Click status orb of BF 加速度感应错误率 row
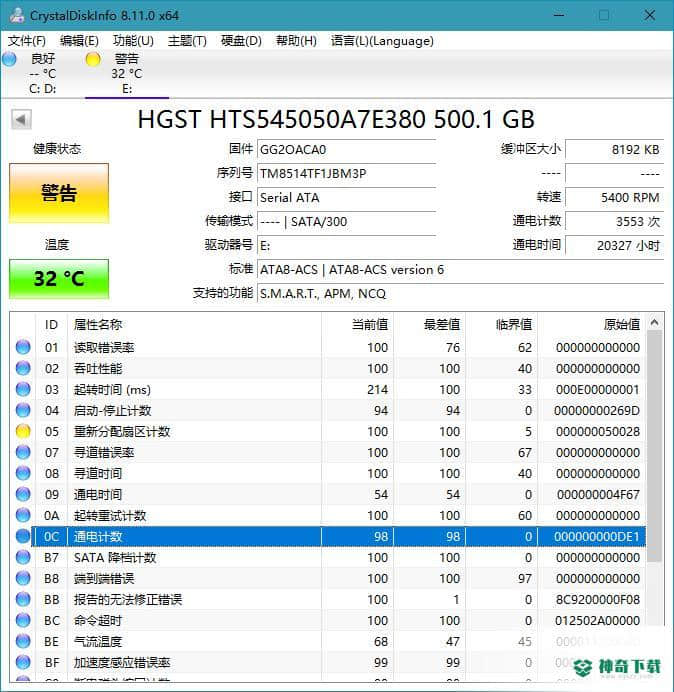This screenshot has height=692, width=674. pyautogui.click(x=23, y=662)
